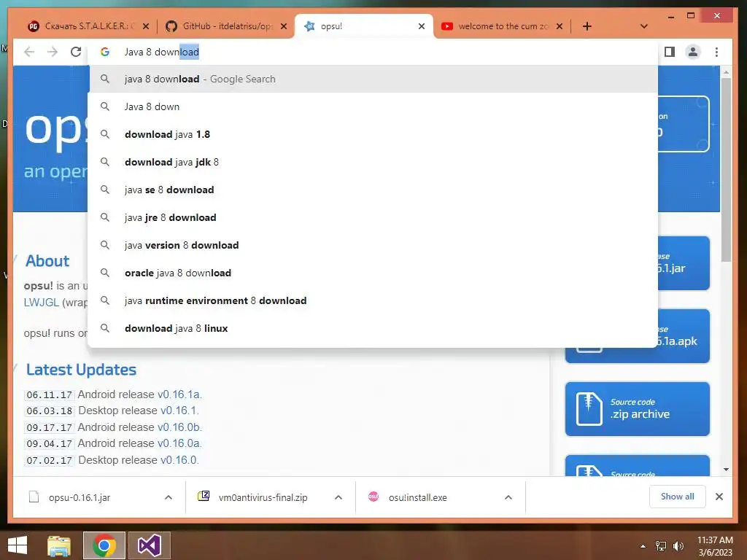Download the Source code .zip archive
This screenshot has height=560, width=747.
pos(638,408)
